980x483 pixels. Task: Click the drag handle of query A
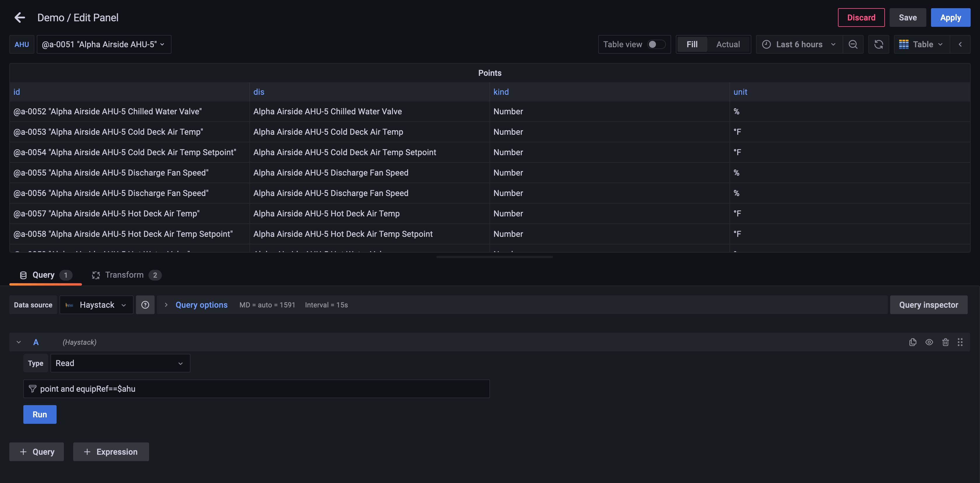pyautogui.click(x=960, y=342)
